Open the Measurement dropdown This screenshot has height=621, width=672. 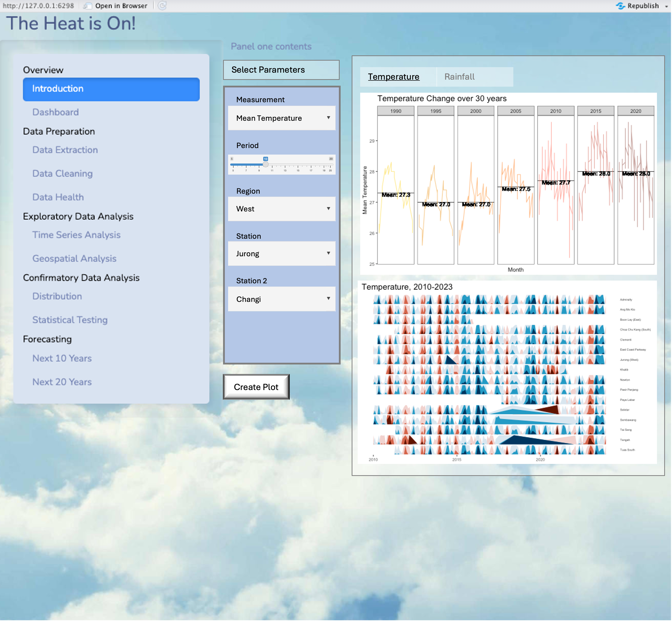click(281, 118)
